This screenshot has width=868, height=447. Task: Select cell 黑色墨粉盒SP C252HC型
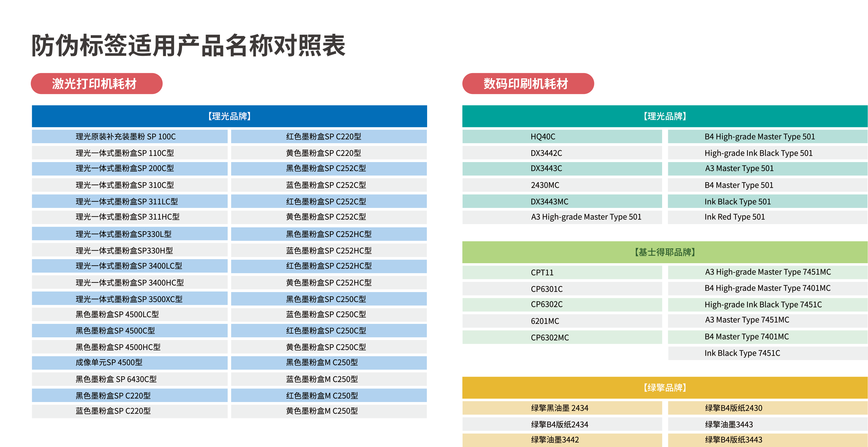click(329, 234)
